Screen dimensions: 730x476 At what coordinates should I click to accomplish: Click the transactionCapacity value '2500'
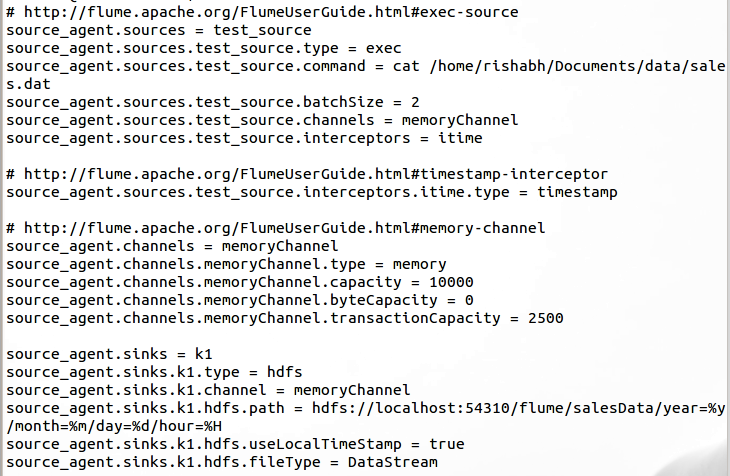(546, 319)
